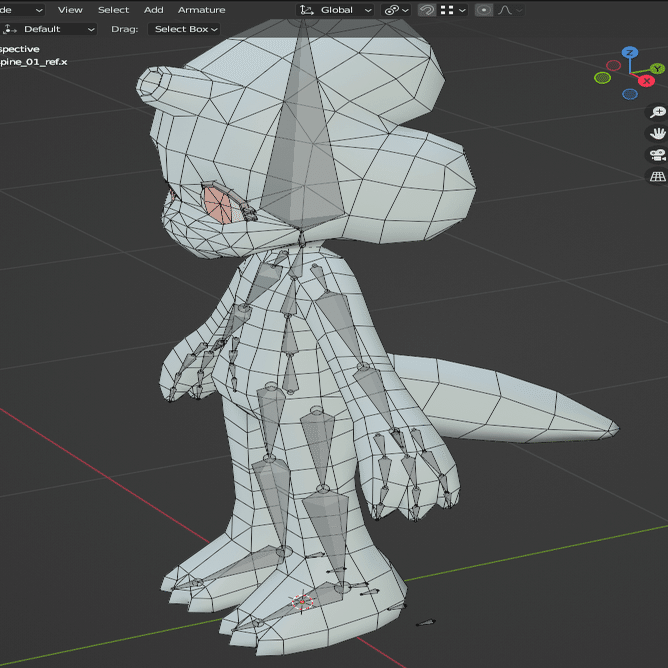Click the negative X red circle on gizmo
Screen dimensions: 668x668
tap(613, 65)
